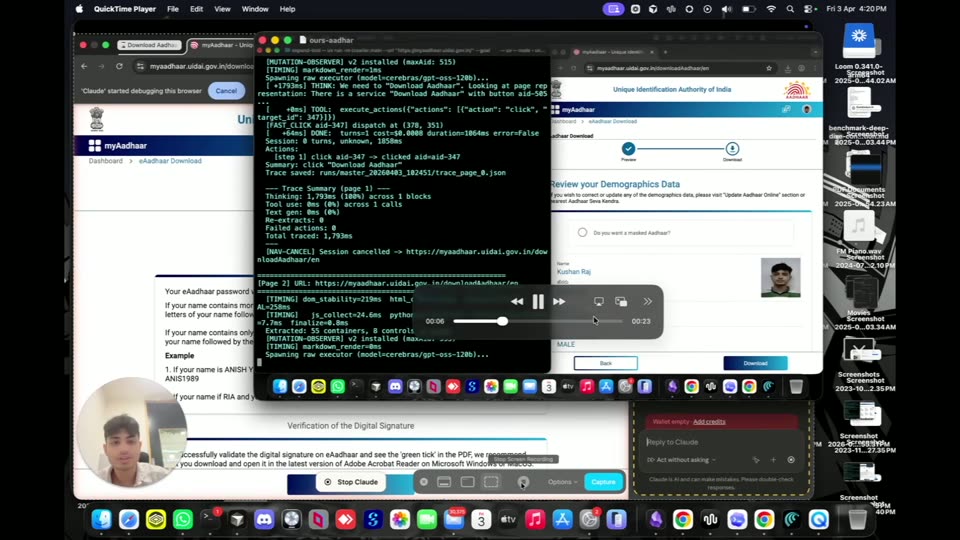
Task: Fast-forward the QuickTime video
Action: pyautogui.click(x=559, y=301)
